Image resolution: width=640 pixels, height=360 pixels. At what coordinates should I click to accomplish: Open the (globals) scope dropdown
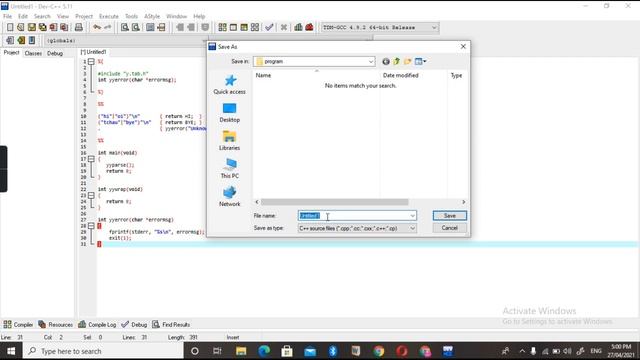pos(125,40)
